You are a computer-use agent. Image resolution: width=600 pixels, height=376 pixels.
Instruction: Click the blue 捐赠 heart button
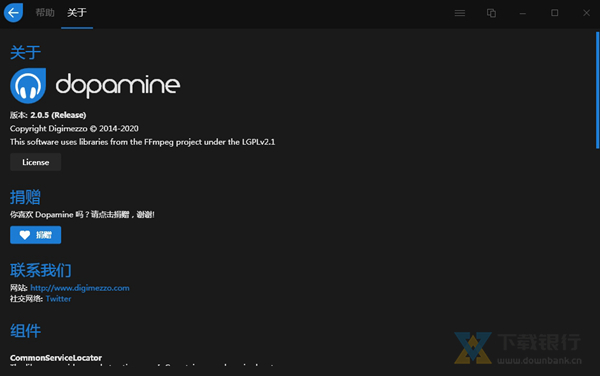36,235
